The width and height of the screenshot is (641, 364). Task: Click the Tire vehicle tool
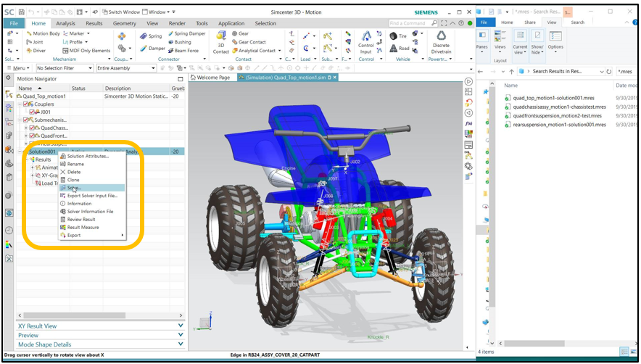pyautogui.click(x=397, y=36)
